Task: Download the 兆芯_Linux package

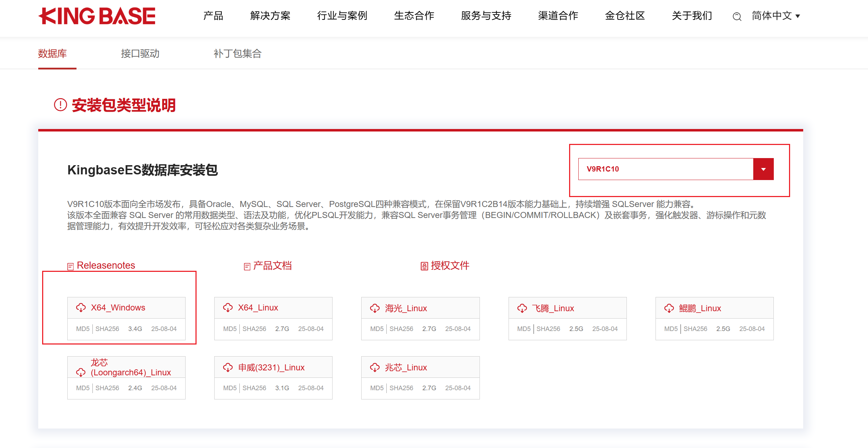Action: [x=406, y=368]
